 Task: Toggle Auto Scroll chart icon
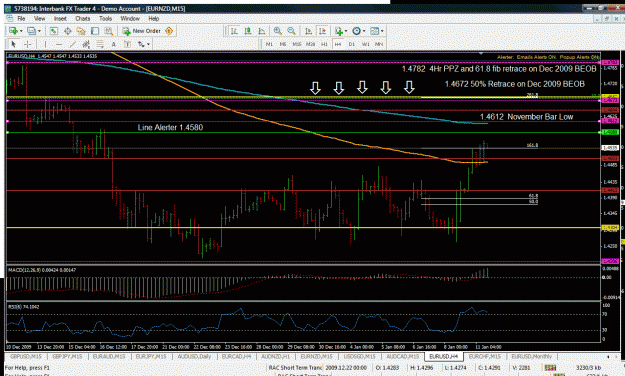[x=309, y=31]
